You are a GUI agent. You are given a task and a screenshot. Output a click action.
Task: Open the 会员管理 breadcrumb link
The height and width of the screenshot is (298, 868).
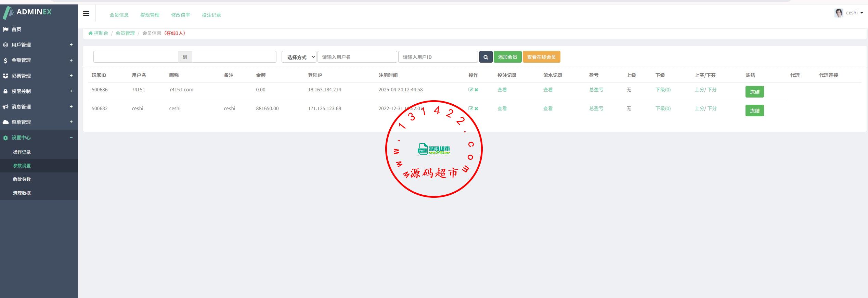(125, 33)
